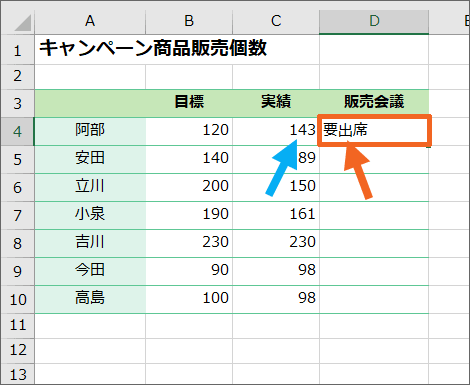
Task: Select column A header
Action: pyautogui.click(x=90, y=21)
